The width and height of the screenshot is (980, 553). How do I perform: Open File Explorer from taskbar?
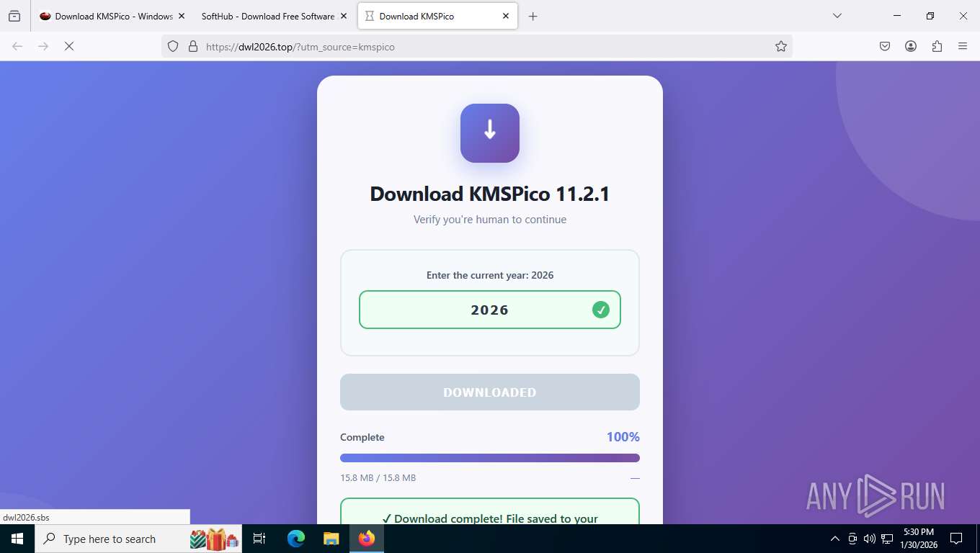coord(331,539)
